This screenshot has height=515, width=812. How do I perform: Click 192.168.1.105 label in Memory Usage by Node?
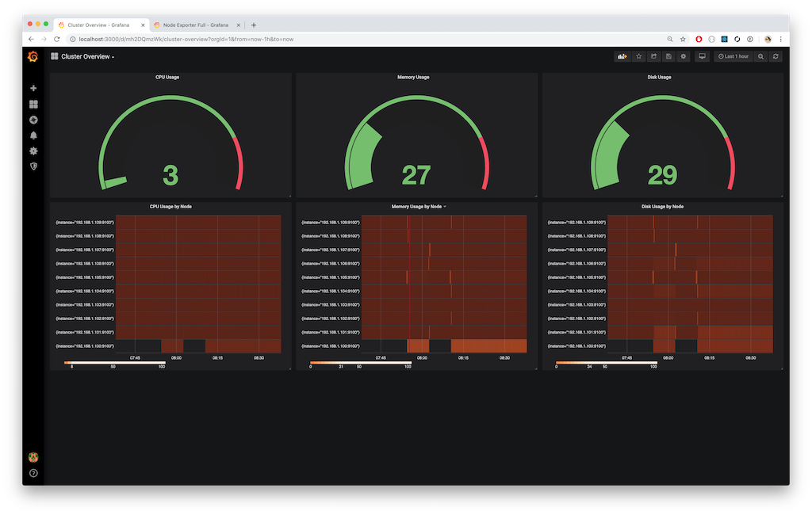pyautogui.click(x=331, y=277)
